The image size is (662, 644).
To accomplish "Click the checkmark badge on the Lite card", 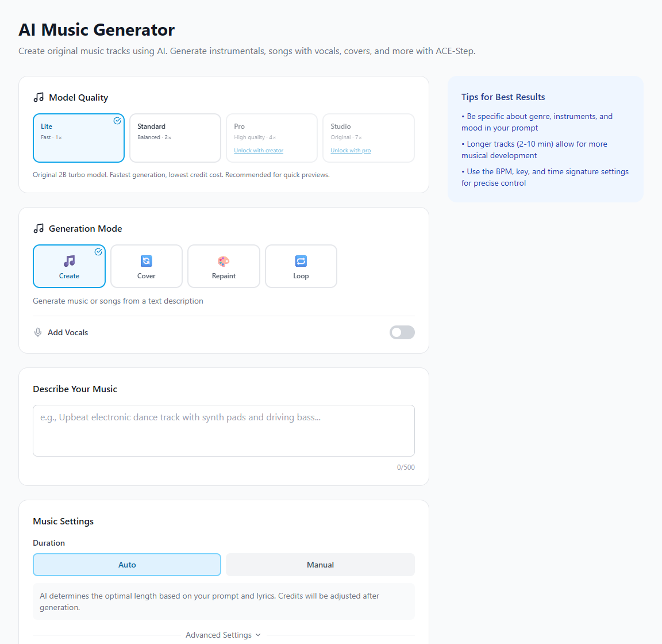I will point(117,121).
